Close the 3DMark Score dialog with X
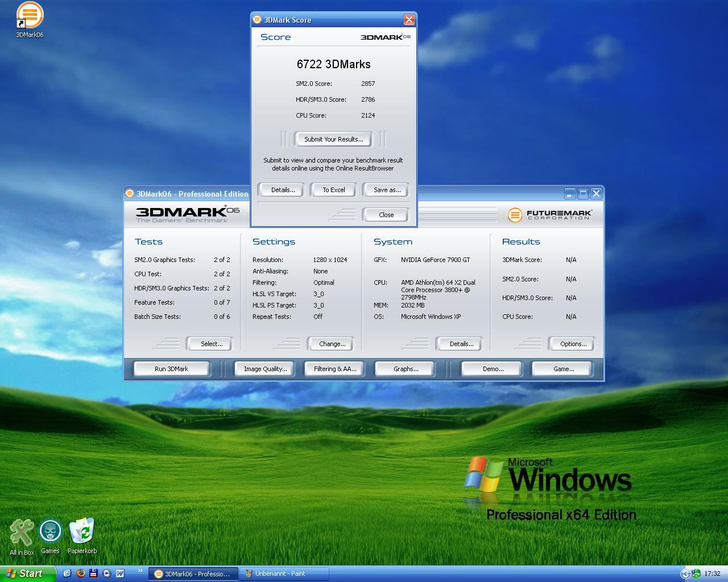This screenshot has width=728, height=582. (409, 20)
